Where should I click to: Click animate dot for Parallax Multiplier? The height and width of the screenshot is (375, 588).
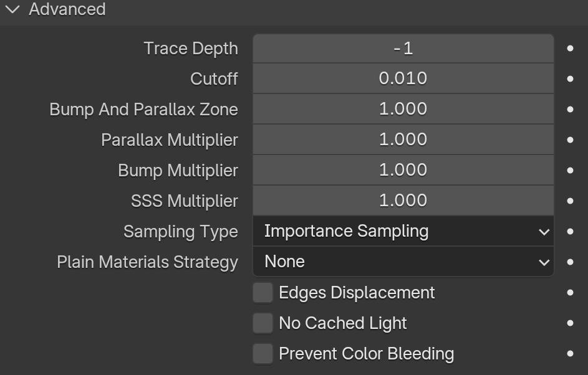click(x=570, y=140)
